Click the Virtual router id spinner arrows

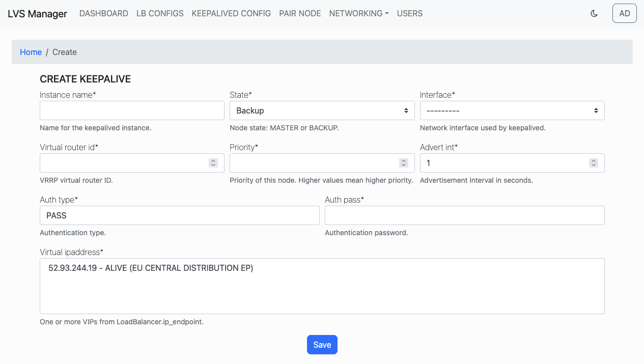pyautogui.click(x=213, y=163)
